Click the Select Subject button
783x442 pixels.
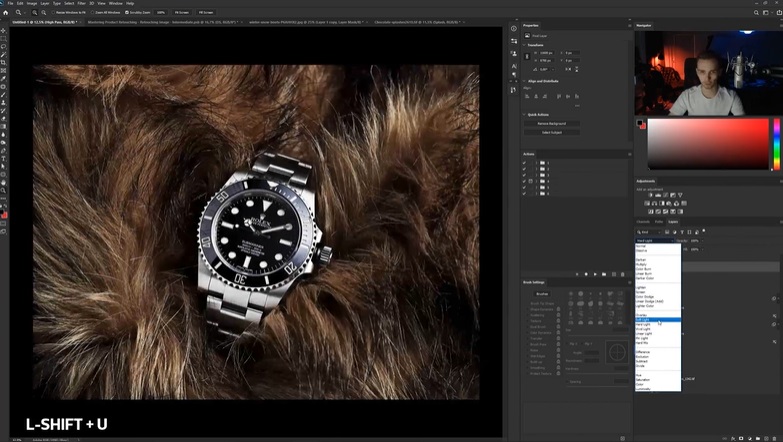(552, 132)
